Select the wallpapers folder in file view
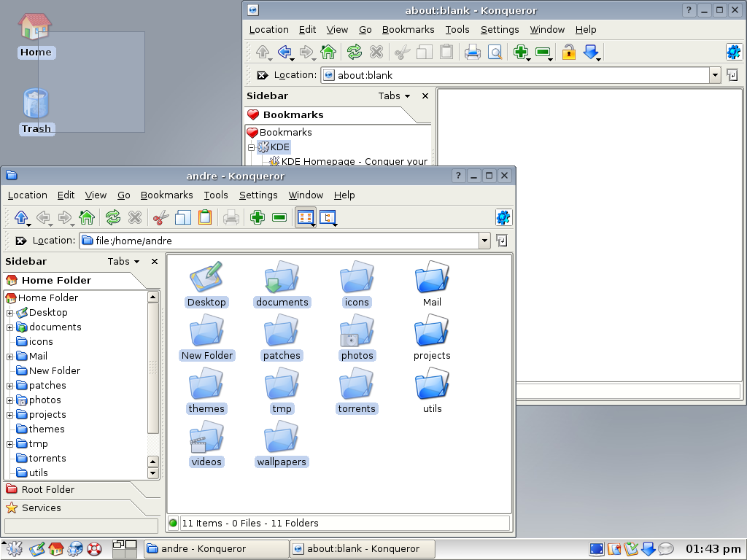This screenshot has height=560, width=747. 282,444
